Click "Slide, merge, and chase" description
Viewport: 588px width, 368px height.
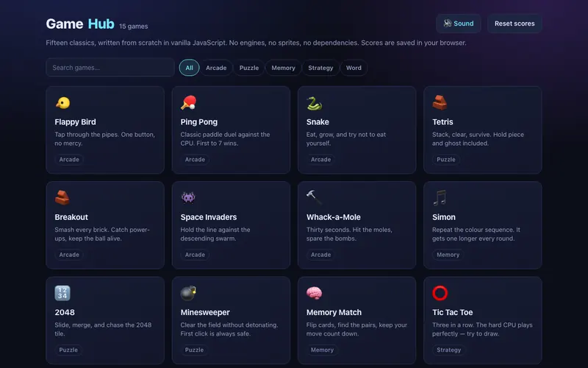pyautogui.click(x=103, y=329)
